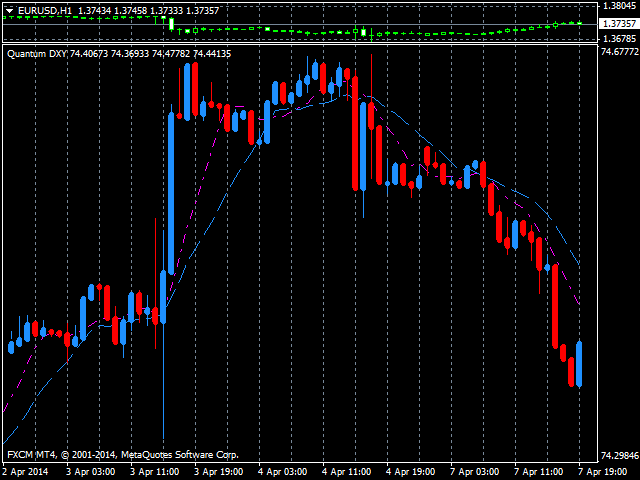The image size is (640, 480).
Task: Click the last blue candle at far right
Action: (x=580, y=364)
